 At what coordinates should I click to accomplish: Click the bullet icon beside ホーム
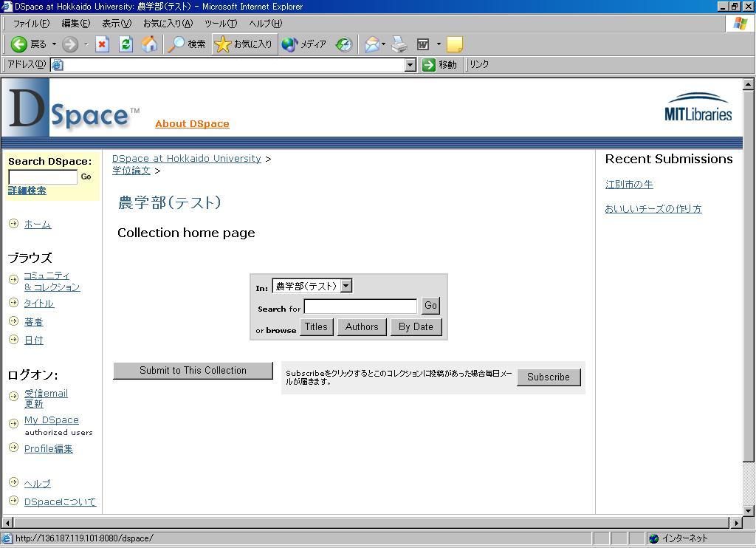click(x=13, y=223)
